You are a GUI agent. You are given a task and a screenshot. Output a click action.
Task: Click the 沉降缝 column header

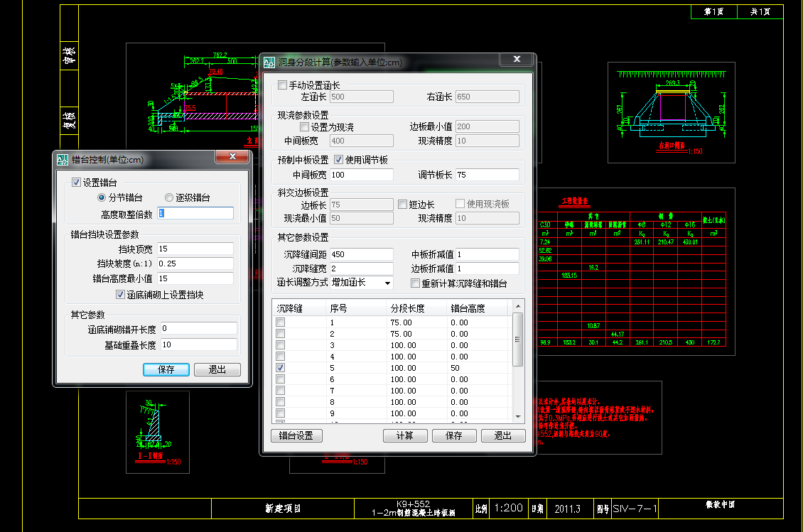click(299, 308)
